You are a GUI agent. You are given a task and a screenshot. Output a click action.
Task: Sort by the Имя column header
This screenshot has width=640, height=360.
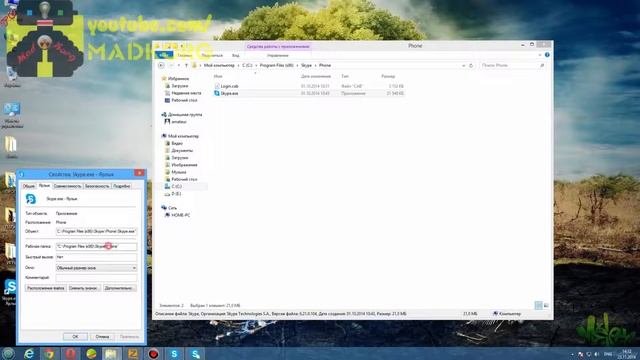coord(218,76)
